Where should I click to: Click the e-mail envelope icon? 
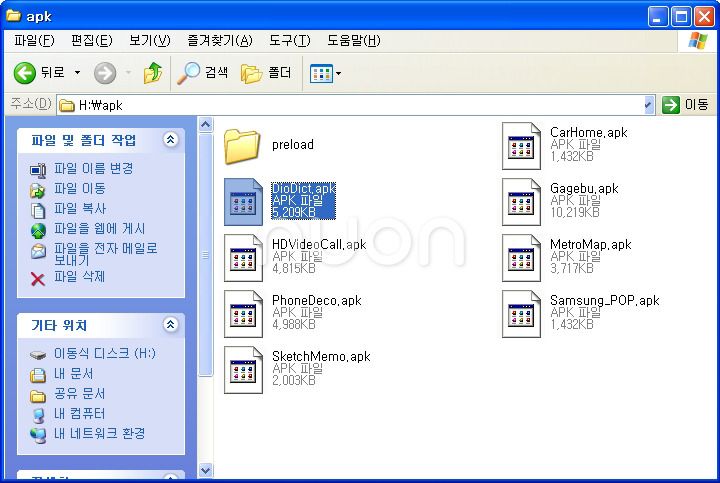38,251
